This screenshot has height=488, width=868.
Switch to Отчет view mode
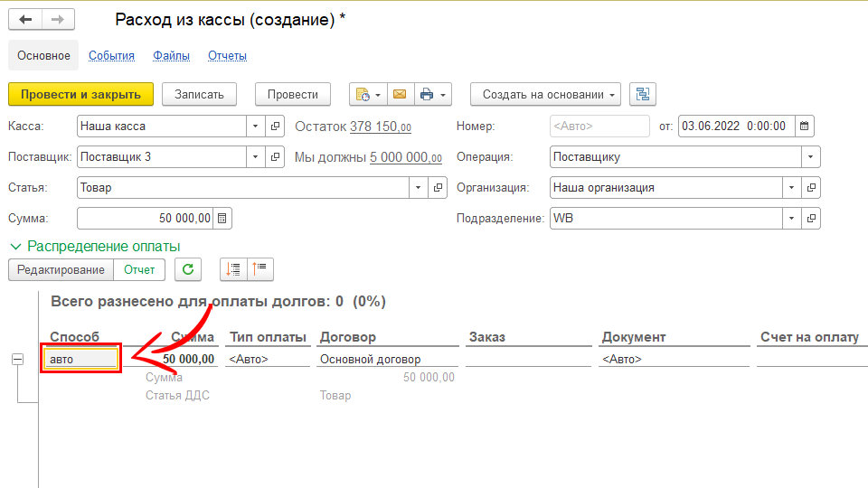coord(139,268)
